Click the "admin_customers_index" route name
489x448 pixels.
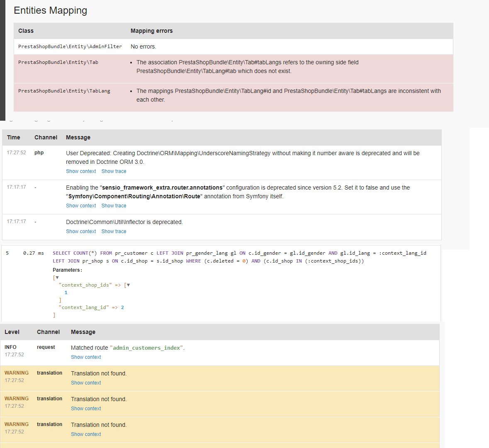pos(146,348)
